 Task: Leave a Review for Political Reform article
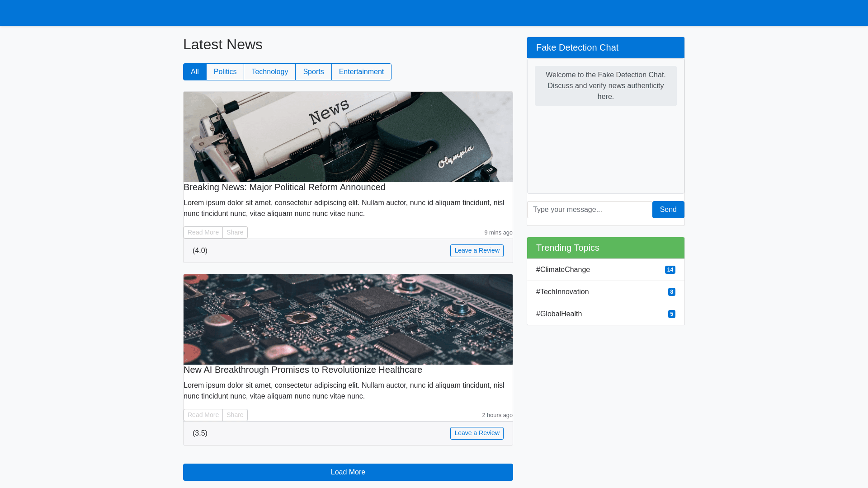pos(476,251)
